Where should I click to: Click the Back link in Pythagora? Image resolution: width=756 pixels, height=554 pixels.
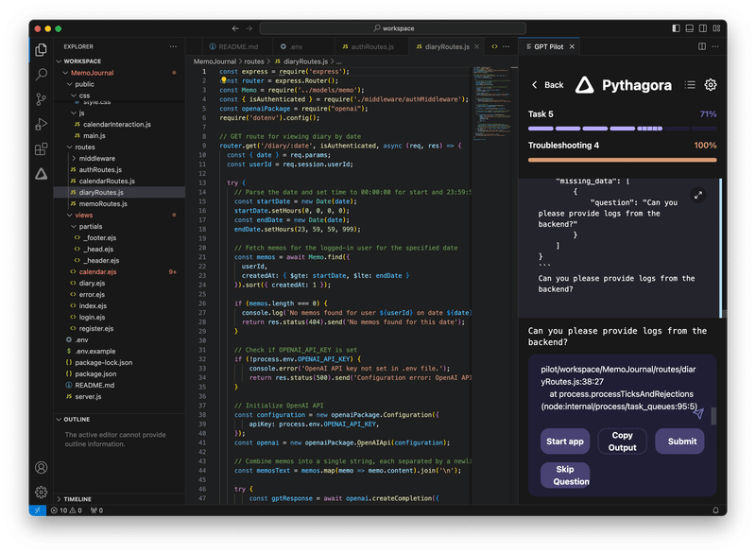[547, 85]
